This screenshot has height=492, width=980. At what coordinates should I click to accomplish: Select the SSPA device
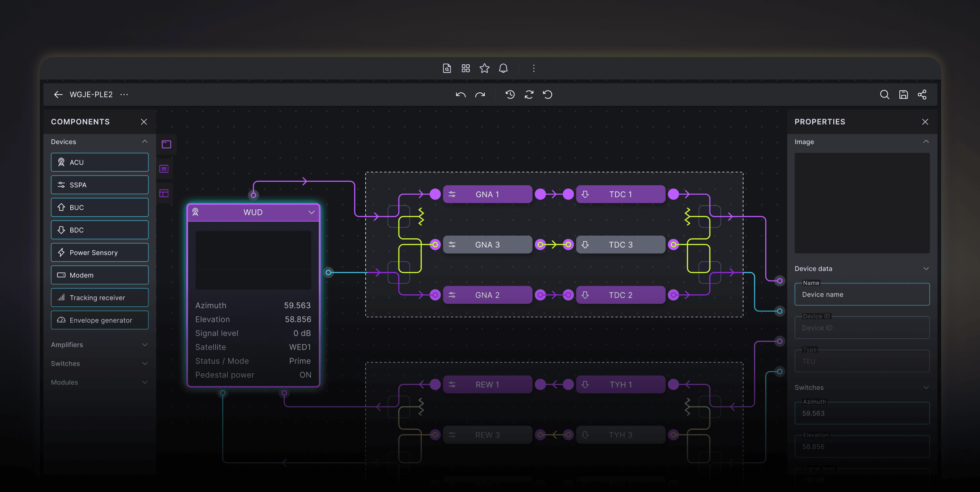(x=100, y=185)
